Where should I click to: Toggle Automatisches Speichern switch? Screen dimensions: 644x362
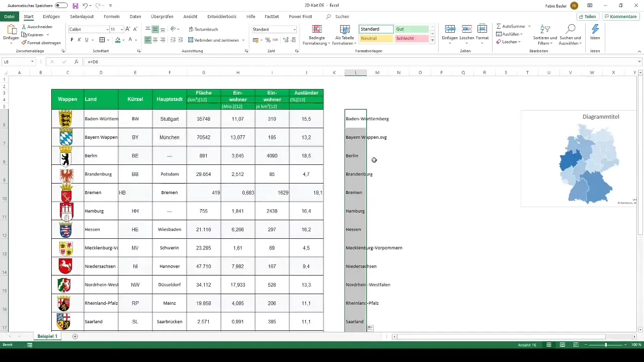61,6
